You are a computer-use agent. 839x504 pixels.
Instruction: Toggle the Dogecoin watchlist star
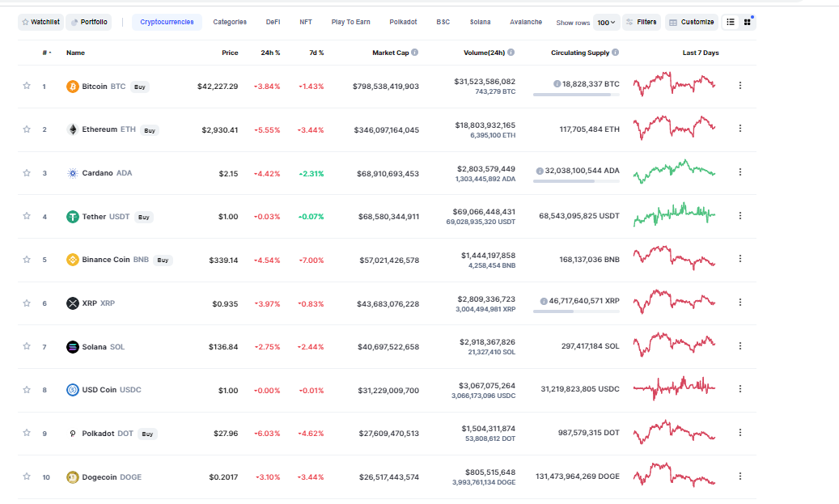tap(27, 476)
